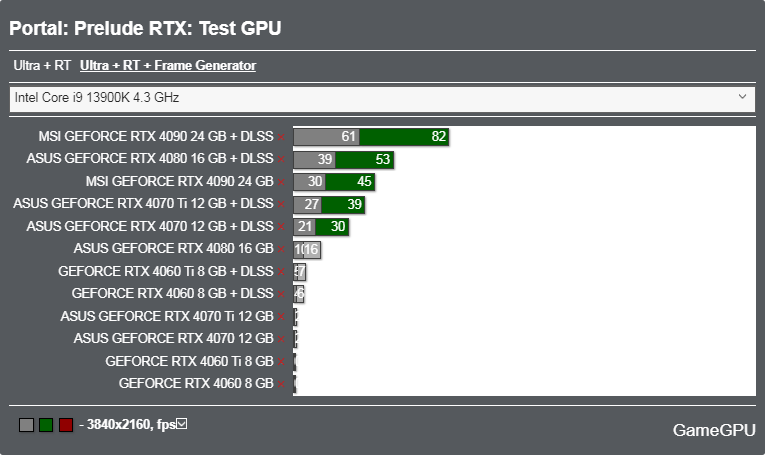Open the Ultra + RT + Frame Generator tab
The height and width of the screenshot is (455, 765).
click(x=168, y=65)
